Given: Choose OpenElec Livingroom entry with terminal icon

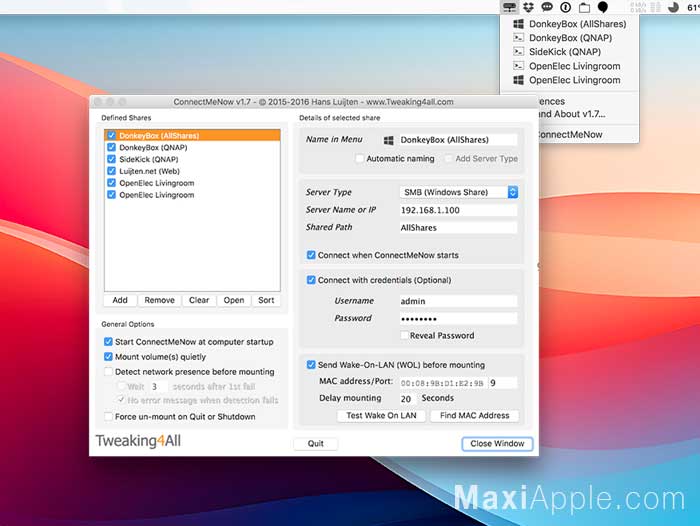Looking at the screenshot, I should 570,66.
